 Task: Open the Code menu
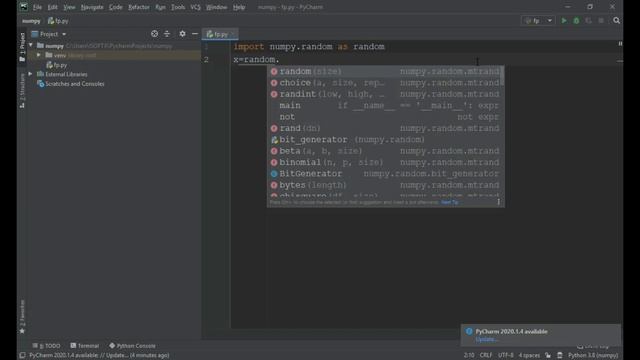point(116,7)
